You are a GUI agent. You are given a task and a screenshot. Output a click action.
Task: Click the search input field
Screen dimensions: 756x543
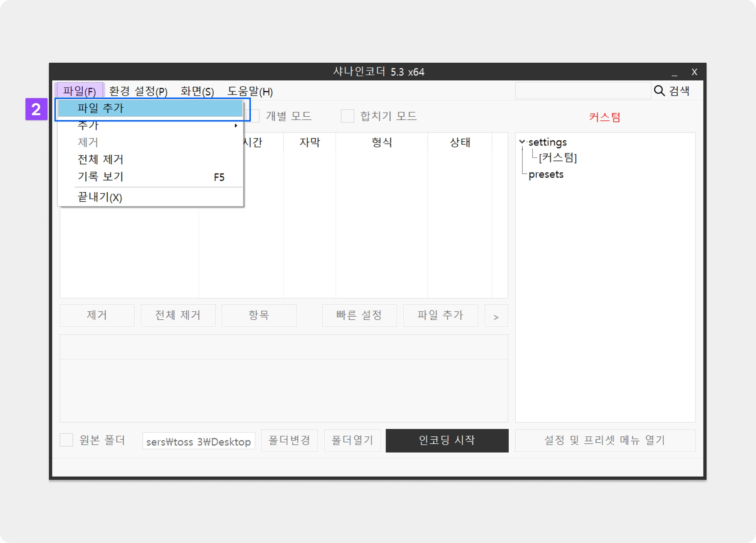click(583, 91)
